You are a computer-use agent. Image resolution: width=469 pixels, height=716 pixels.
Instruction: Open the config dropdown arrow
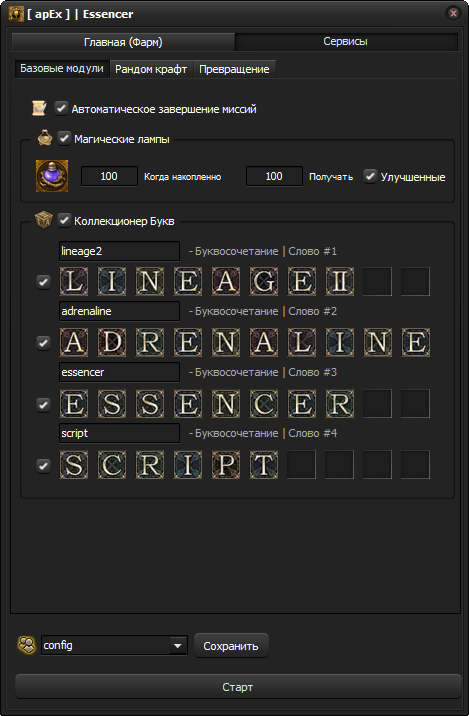[x=178, y=646]
